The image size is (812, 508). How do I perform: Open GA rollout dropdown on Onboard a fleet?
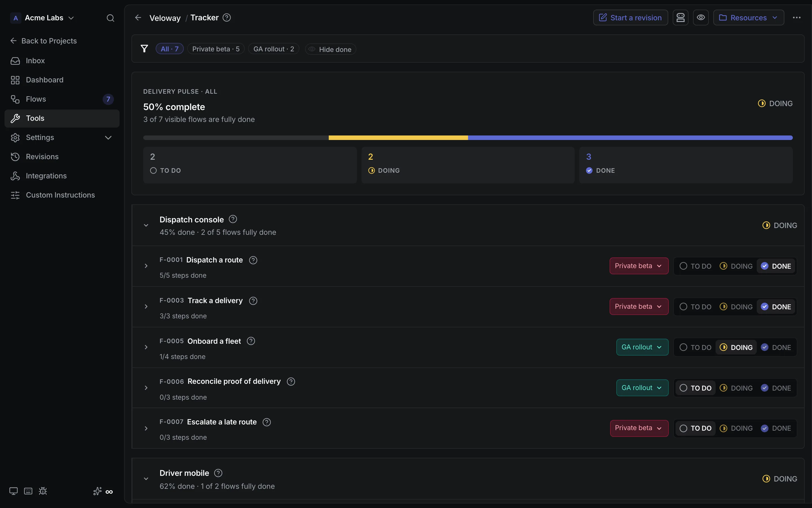coord(642,347)
